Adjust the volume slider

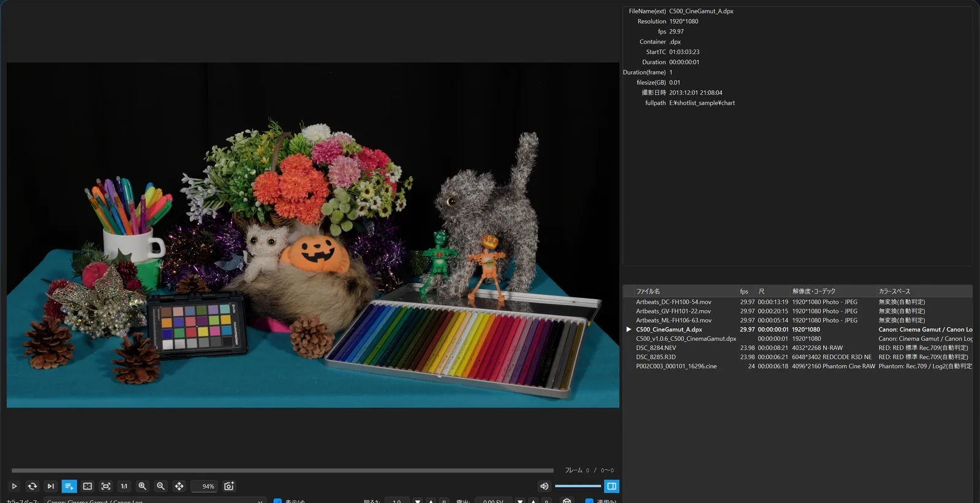[578, 486]
